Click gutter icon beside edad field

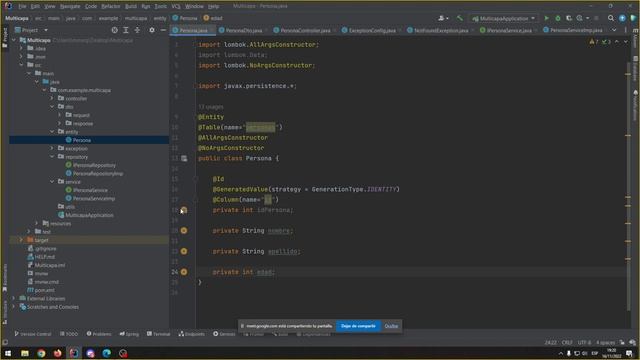[x=184, y=272]
